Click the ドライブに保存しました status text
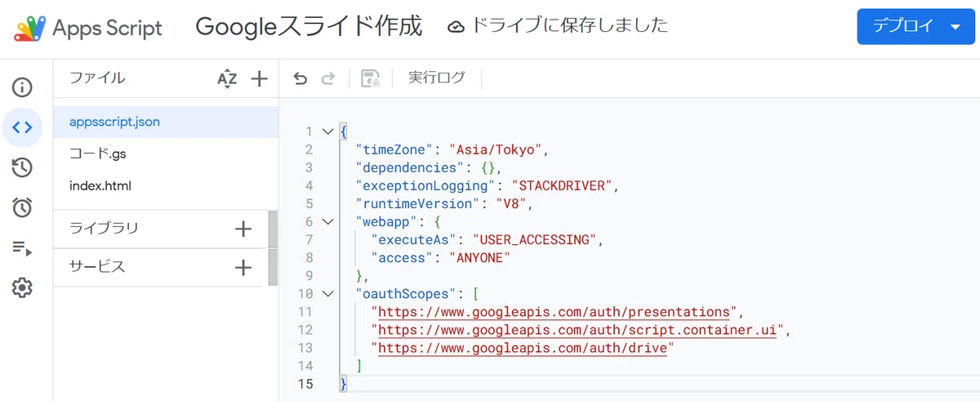This screenshot has width=980, height=401. 570,26
